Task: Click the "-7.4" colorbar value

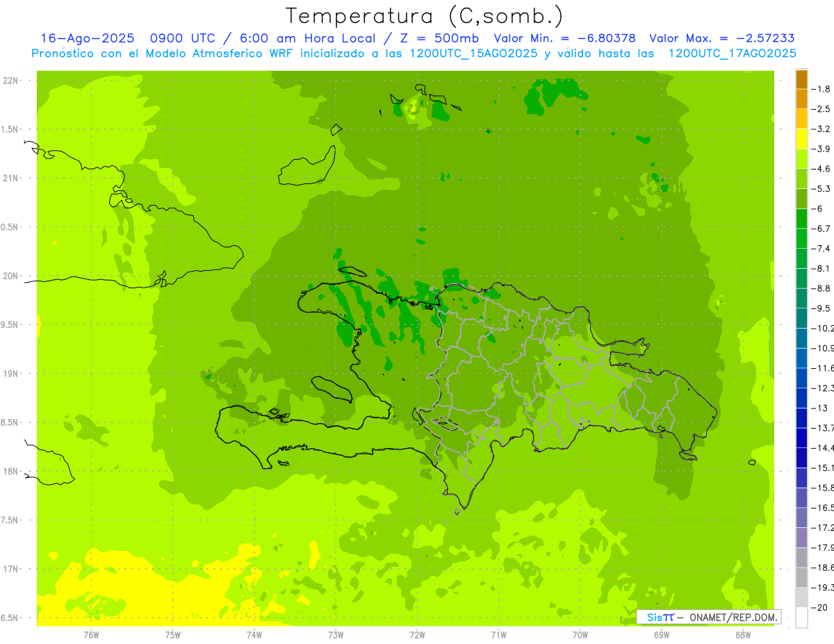Action: [821, 249]
